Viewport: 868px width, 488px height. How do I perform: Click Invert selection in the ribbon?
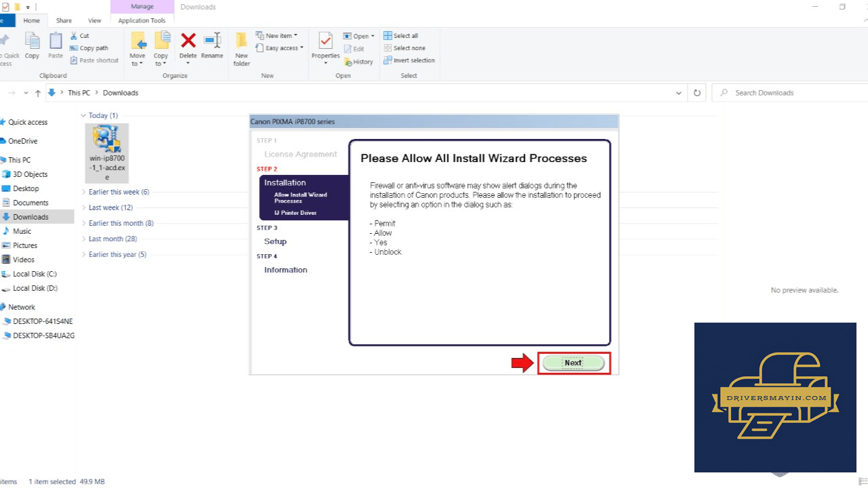pos(409,60)
